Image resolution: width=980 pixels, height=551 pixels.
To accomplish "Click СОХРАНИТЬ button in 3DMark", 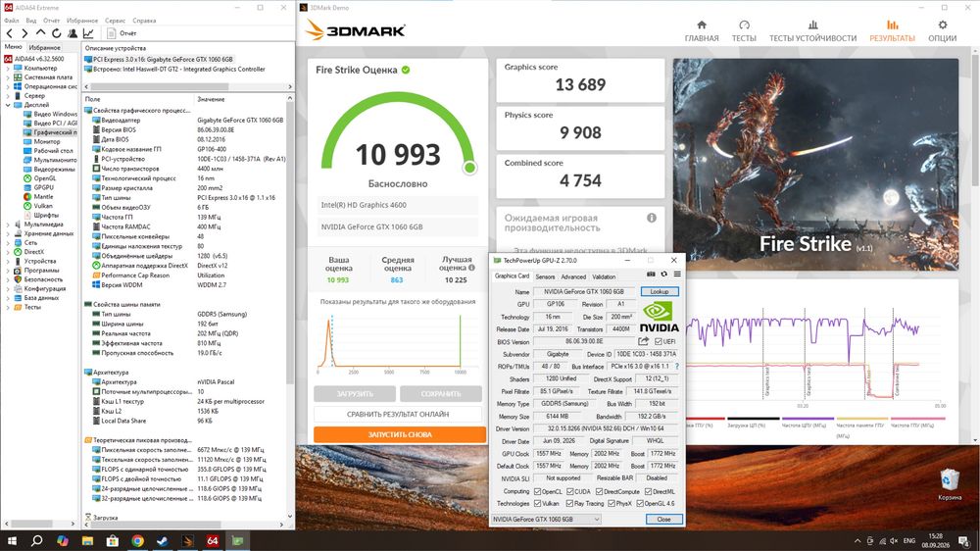I will pyautogui.click(x=441, y=394).
